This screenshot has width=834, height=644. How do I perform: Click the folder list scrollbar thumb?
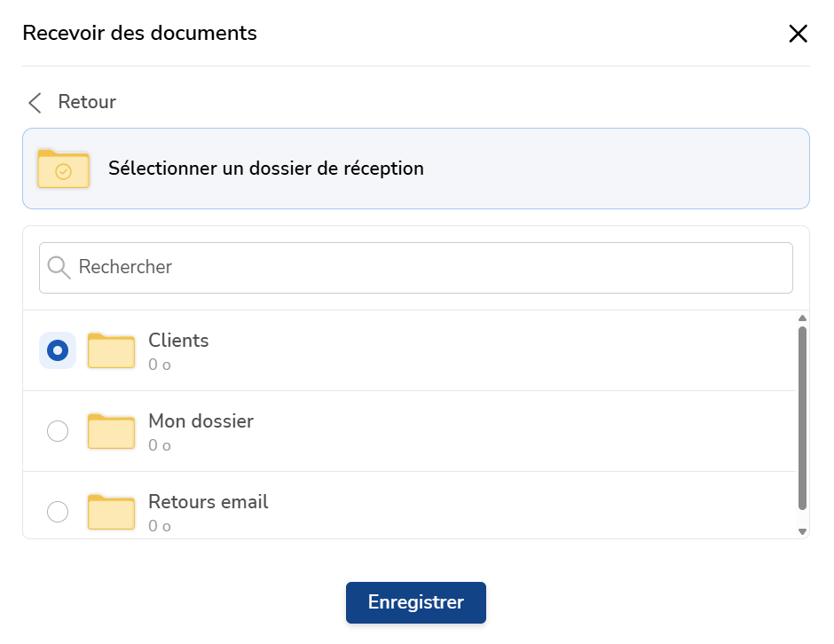803,418
